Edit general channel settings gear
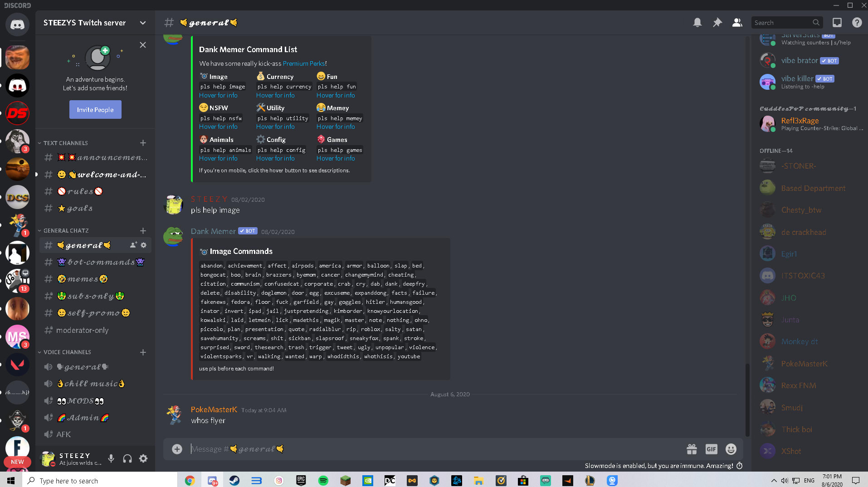This screenshot has height=487, width=868. point(144,245)
